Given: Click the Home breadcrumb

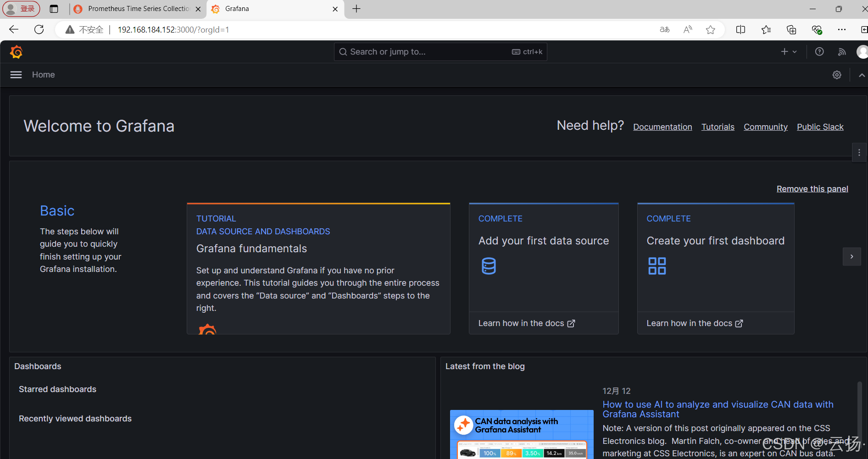Looking at the screenshot, I should point(44,75).
